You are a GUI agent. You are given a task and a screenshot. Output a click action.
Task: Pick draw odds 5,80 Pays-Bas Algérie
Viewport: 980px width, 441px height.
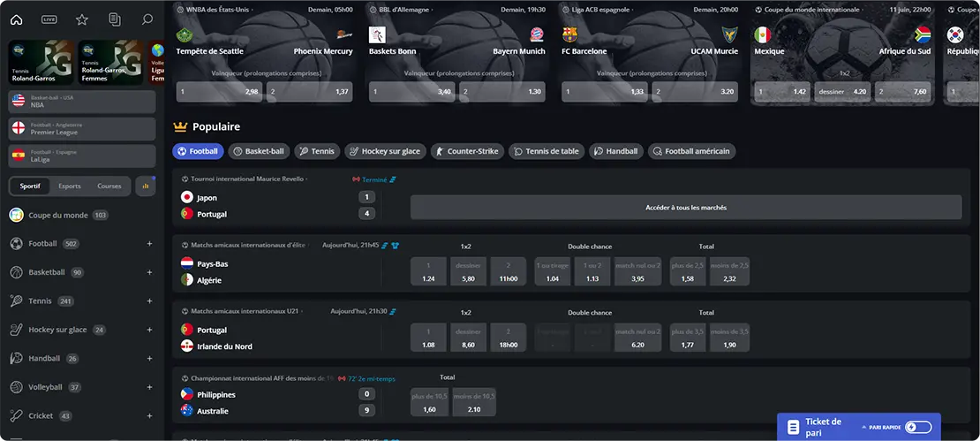pyautogui.click(x=468, y=271)
